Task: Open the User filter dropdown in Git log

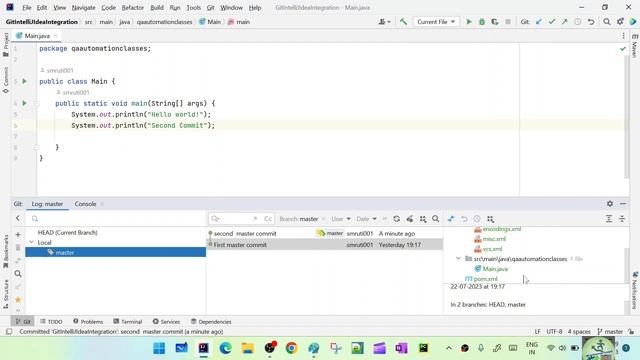Action: (x=341, y=219)
